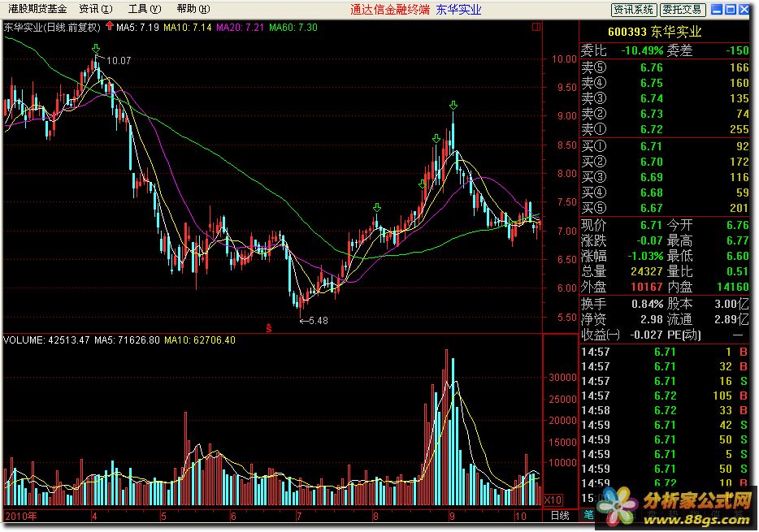759x532 pixels.
Task: Click the red S marker below the price chart
Action: 269,328
